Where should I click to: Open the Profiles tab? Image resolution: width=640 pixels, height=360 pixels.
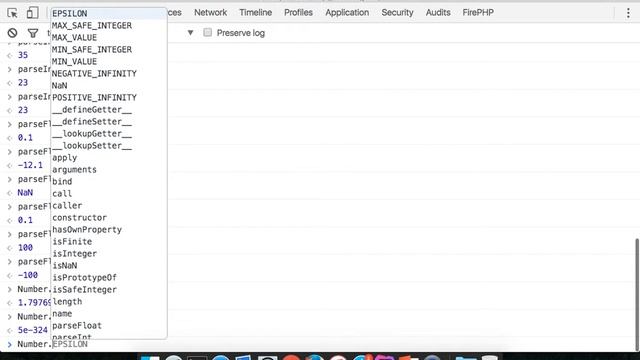click(x=298, y=13)
